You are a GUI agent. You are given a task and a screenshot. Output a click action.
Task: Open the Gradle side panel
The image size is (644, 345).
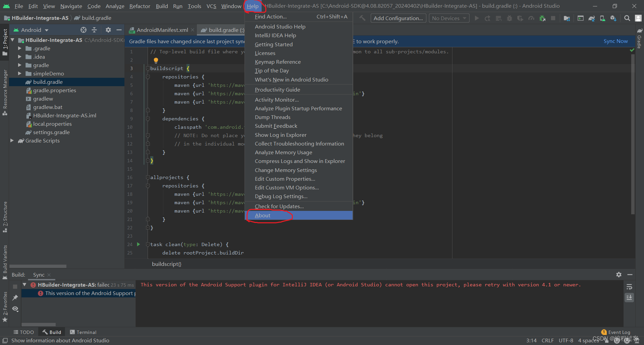coord(639,39)
